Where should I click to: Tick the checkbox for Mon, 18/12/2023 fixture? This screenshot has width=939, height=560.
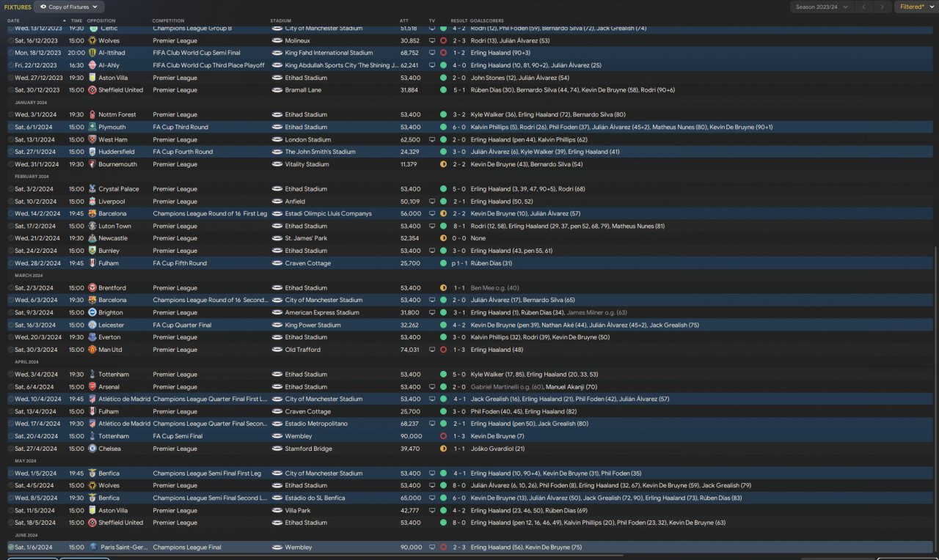click(11, 54)
